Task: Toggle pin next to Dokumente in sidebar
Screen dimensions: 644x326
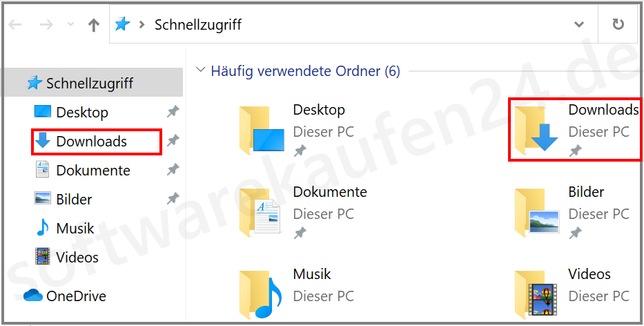Action: click(173, 170)
